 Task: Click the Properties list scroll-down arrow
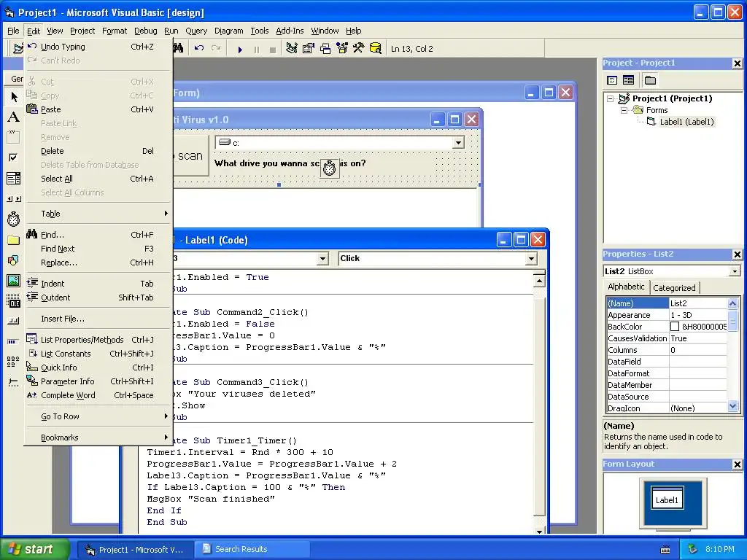tap(732, 406)
